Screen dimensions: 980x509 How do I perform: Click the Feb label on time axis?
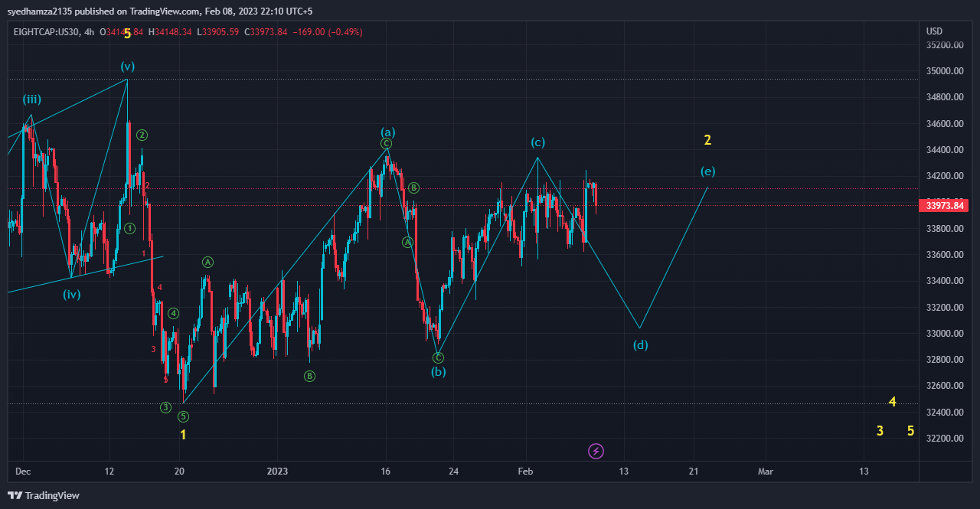525,471
